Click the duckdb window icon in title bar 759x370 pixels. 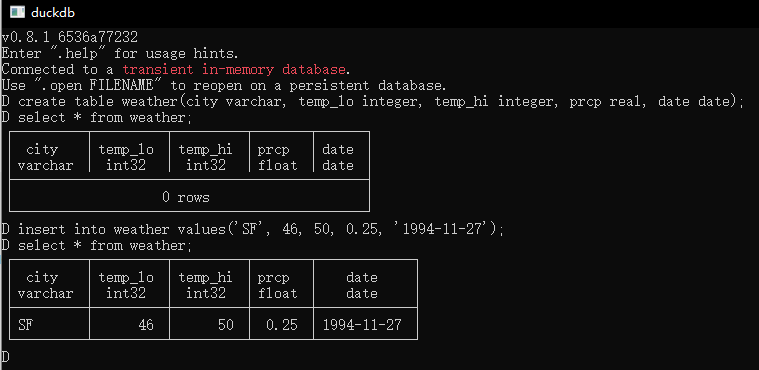[17, 12]
